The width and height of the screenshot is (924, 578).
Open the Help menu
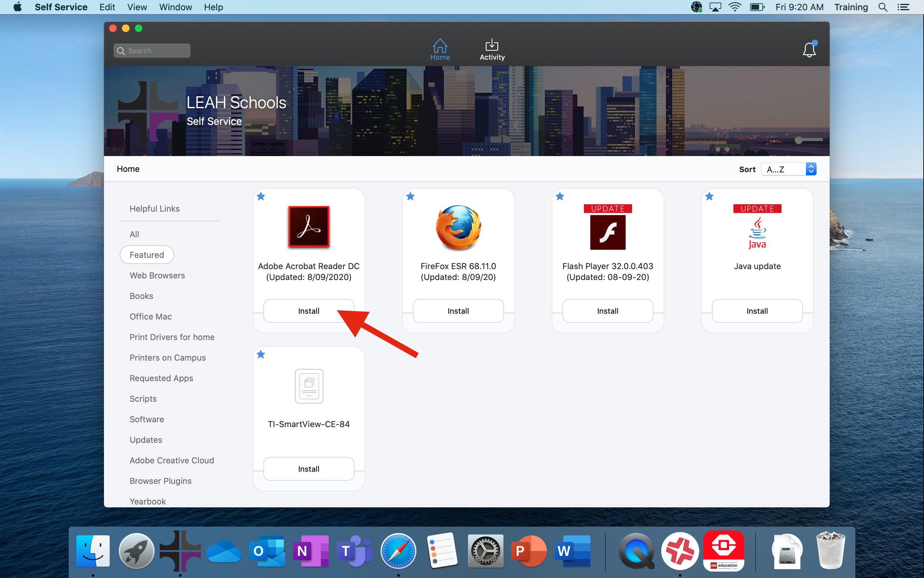[213, 7]
